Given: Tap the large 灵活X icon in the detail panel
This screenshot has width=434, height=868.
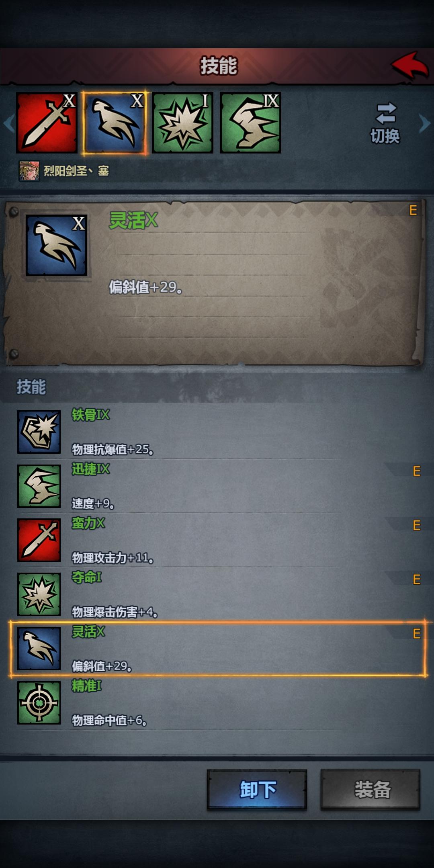Looking at the screenshot, I should [x=56, y=245].
